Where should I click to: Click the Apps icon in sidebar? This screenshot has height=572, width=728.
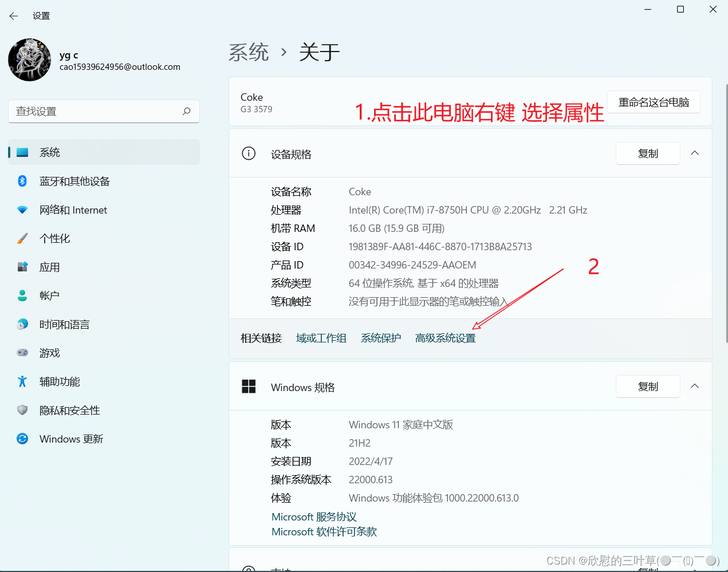tap(22, 267)
